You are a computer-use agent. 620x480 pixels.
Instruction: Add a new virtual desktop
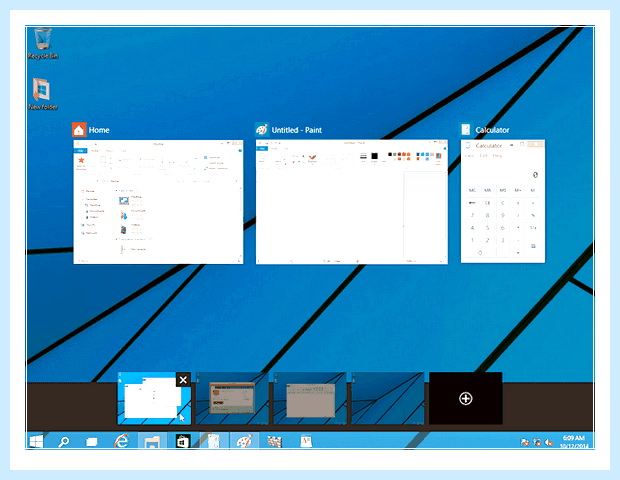click(x=465, y=399)
